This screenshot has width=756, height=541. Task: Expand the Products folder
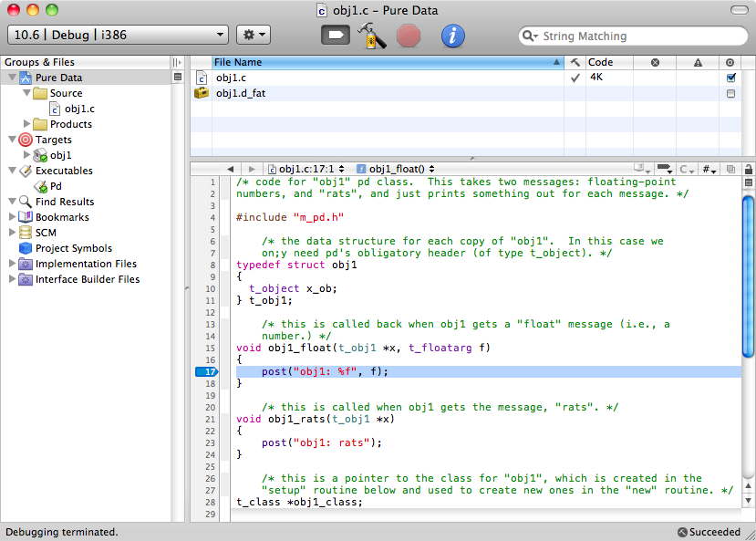click(x=27, y=124)
